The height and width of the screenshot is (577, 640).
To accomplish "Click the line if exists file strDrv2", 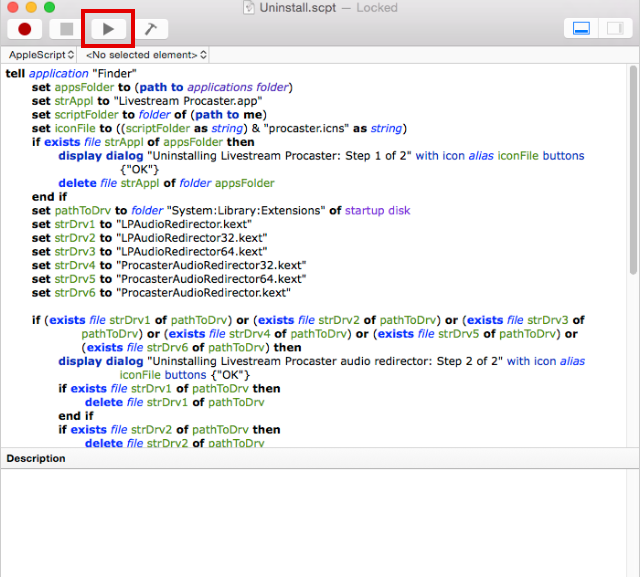I will [x=169, y=430].
